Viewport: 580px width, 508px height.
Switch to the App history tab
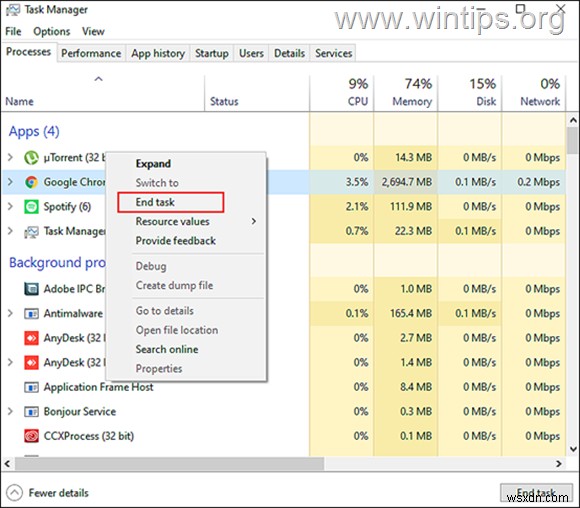pyautogui.click(x=158, y=53)
